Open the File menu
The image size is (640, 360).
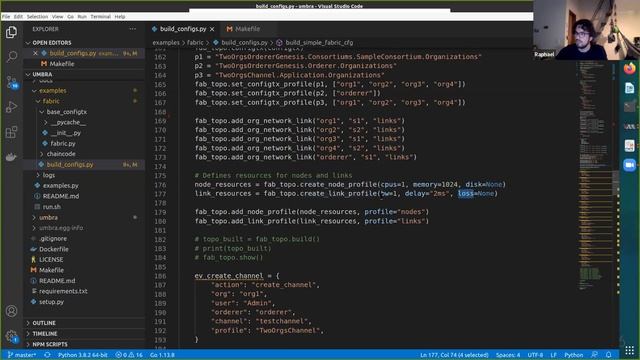[6, 17]
